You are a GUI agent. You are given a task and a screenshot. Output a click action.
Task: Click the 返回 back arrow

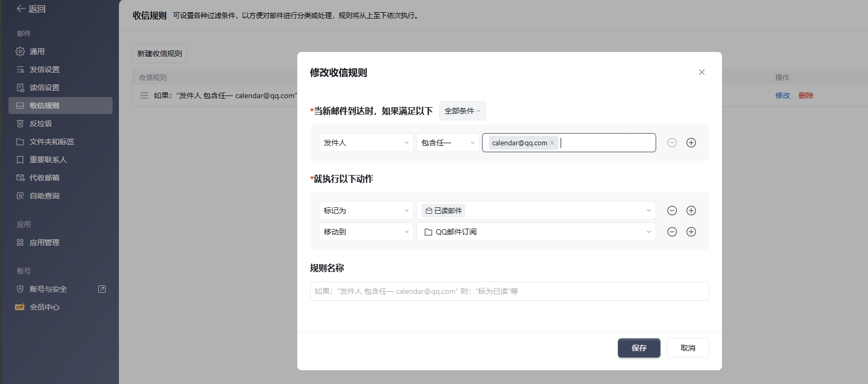[21, 9]
